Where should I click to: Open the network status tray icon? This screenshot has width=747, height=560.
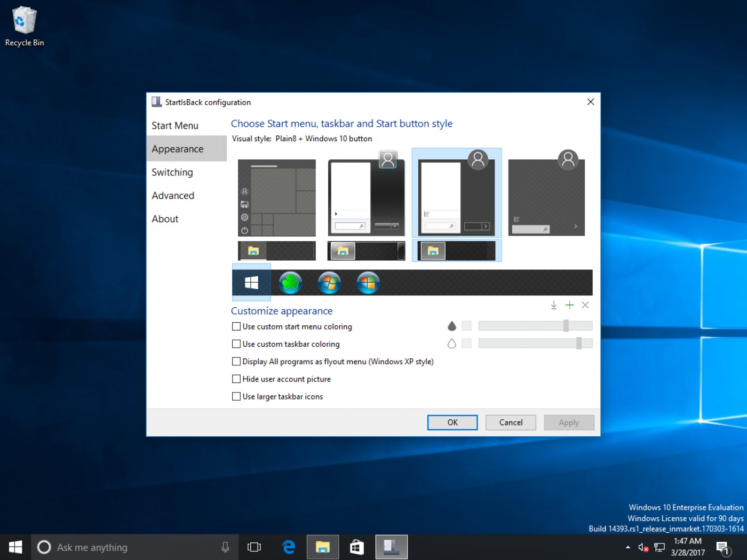[659, 547]
